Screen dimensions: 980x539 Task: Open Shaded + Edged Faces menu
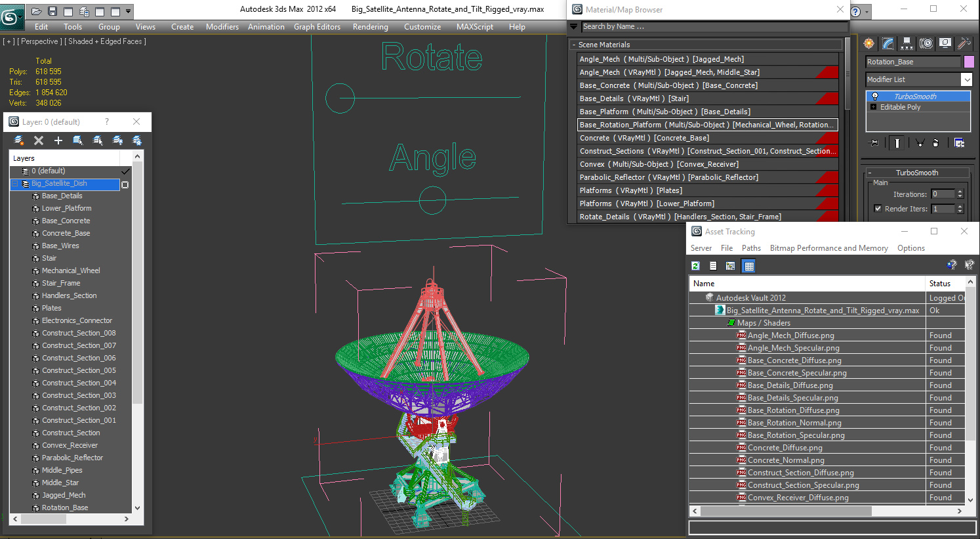point(106,41)
